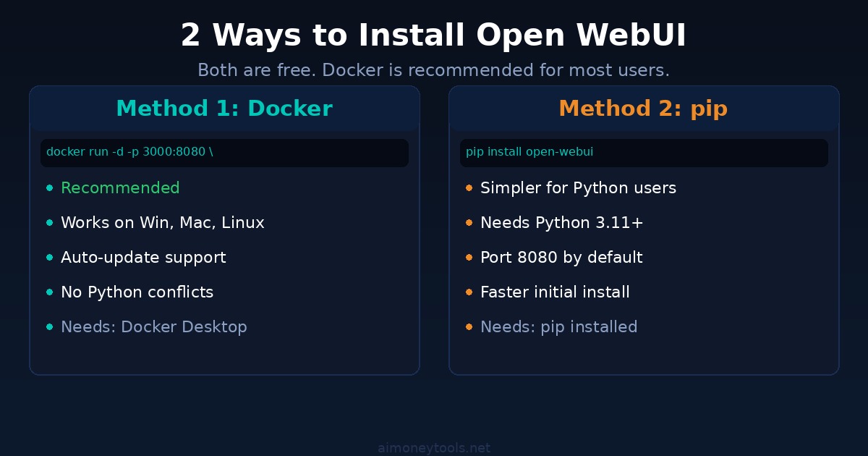Click the bullet beside Faster initial install
This screenshot has width=868, height=456.
point(469,292)
